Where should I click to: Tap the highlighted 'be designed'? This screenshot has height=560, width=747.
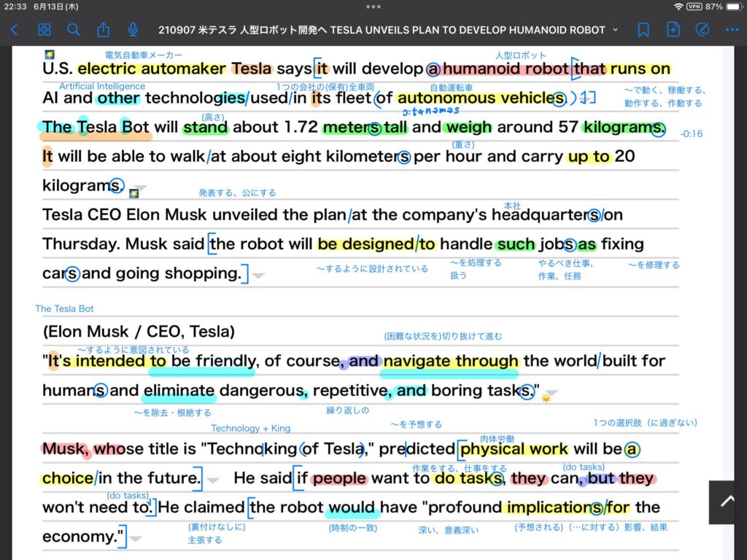tap(365, 244)
